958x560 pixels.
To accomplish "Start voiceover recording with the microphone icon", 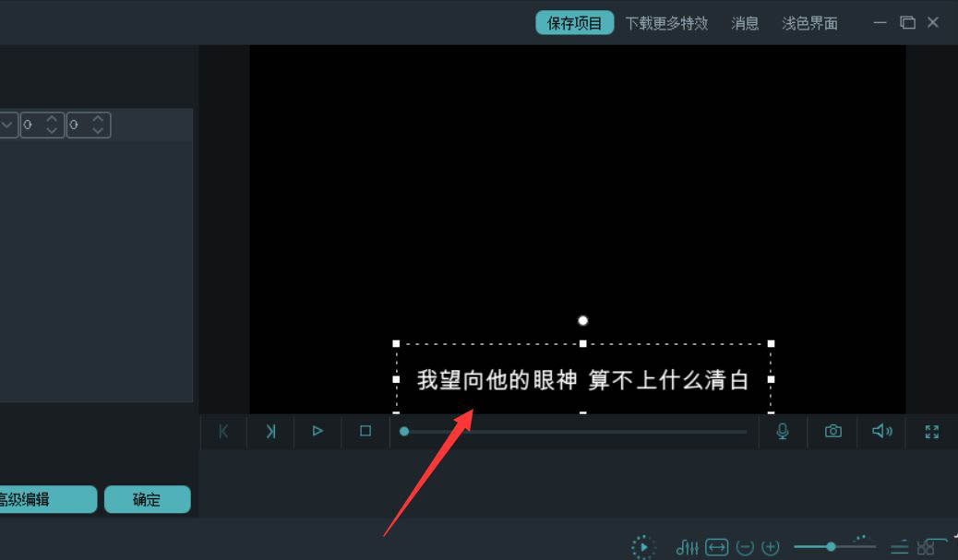I will tap(783, 431).
